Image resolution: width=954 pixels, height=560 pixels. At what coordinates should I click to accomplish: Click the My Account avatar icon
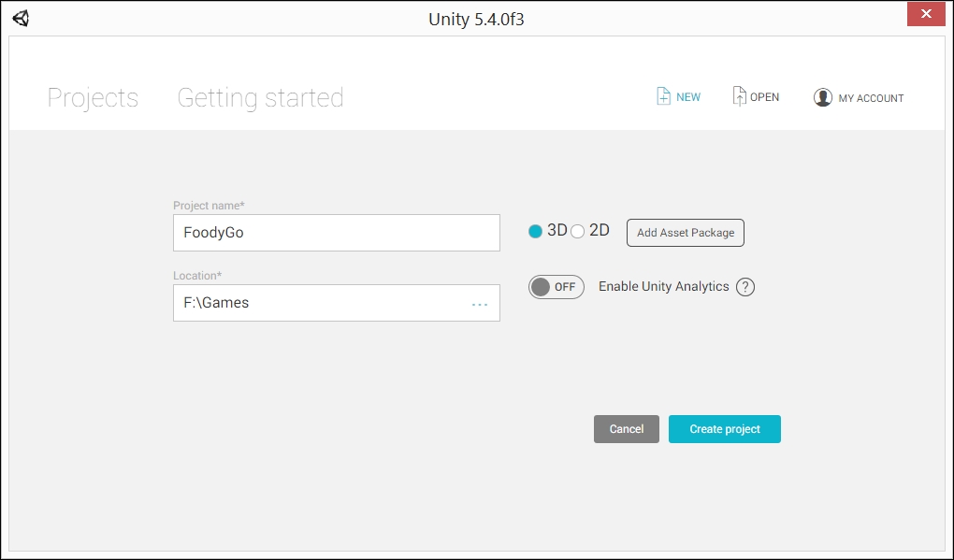point(822,97)
